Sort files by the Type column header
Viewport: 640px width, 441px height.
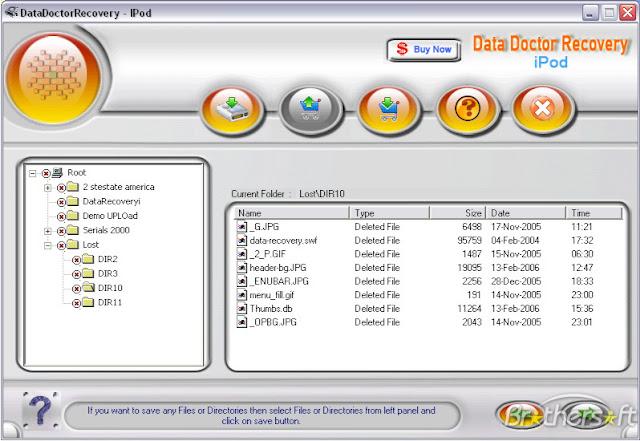[389, 213]
